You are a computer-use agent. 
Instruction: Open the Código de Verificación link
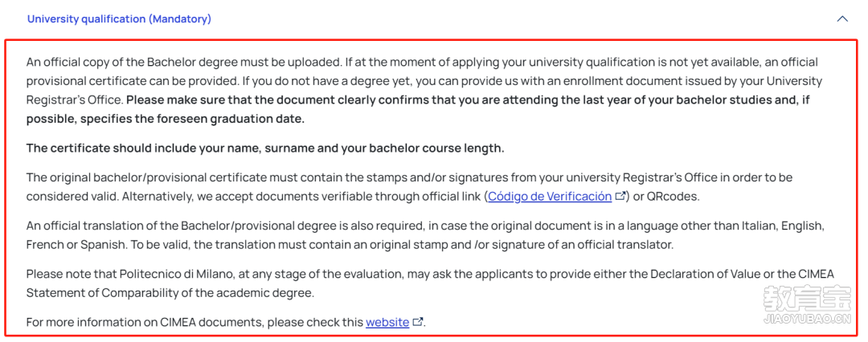(x=550, y=197)
